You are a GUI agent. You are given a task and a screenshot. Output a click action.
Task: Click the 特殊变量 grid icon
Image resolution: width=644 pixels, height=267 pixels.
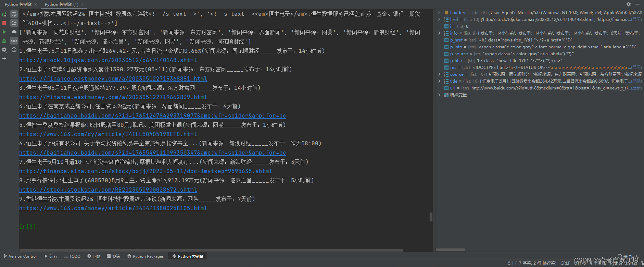446,95
